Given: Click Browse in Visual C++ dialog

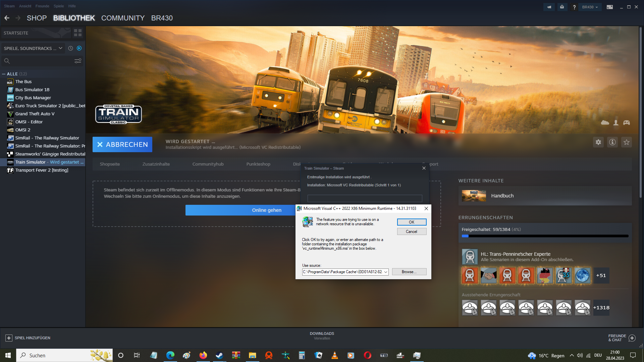Looking at the screenshot, I should point(409,272).
